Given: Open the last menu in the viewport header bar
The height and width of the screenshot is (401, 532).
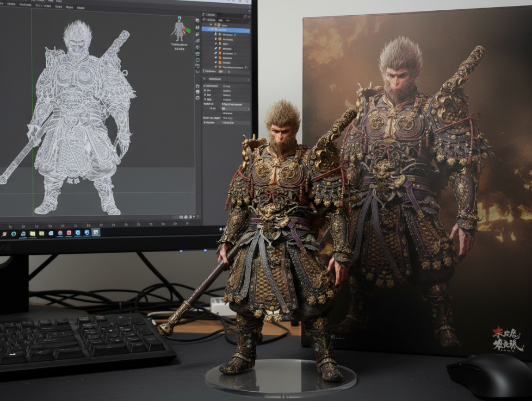Looking at the screenshot, I should 81,8.
